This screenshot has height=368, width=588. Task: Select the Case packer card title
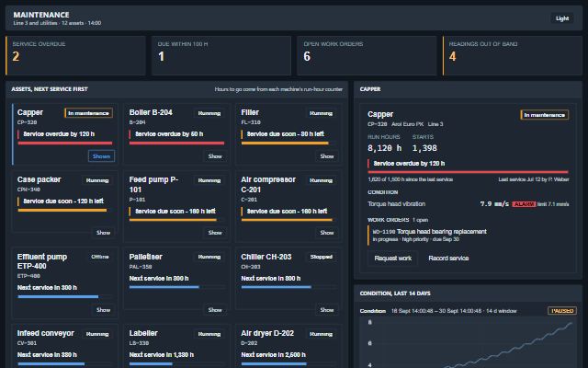pos(39,179)
